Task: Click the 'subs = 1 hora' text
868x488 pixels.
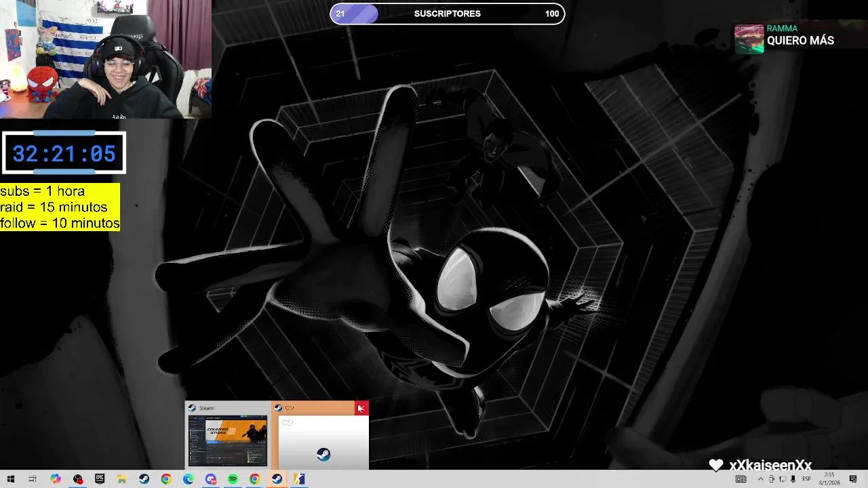Action: [42, 191]
